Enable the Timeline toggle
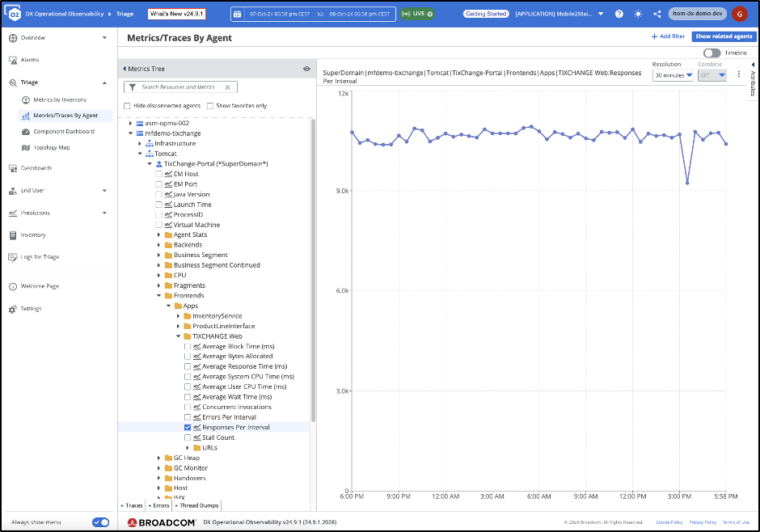The height and width of the screenshot is (532, 760). (711, 53)
